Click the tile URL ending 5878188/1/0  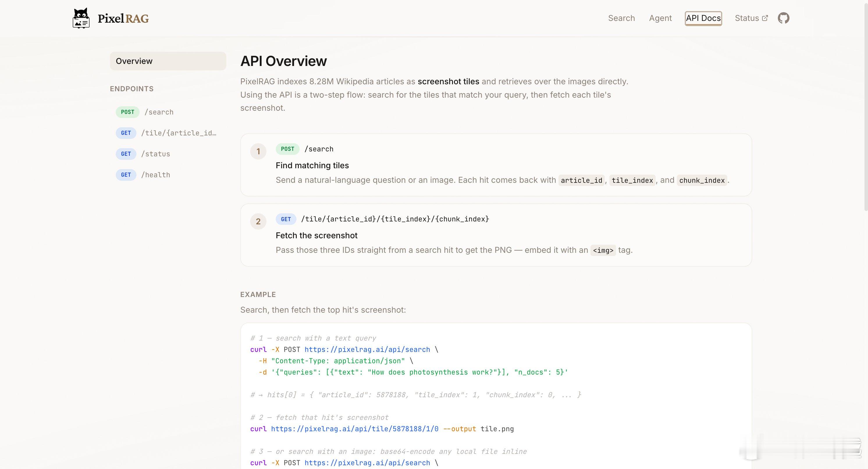(x=355, y=429)
